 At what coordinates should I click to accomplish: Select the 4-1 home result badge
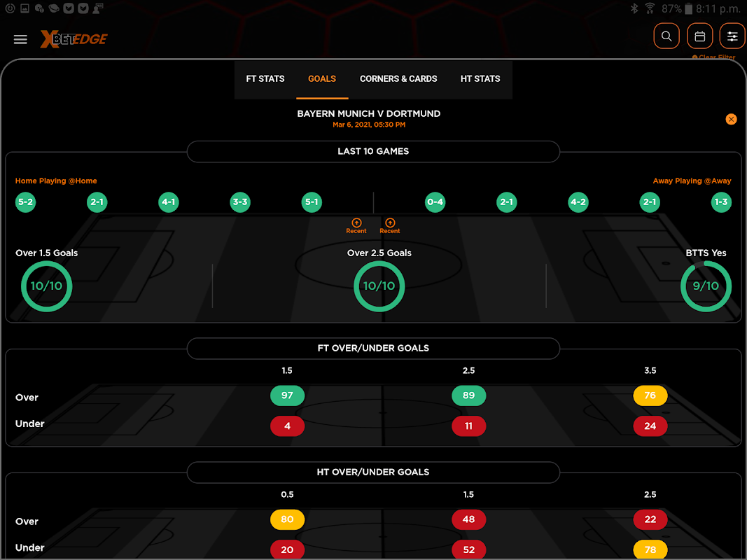(169, 202)
